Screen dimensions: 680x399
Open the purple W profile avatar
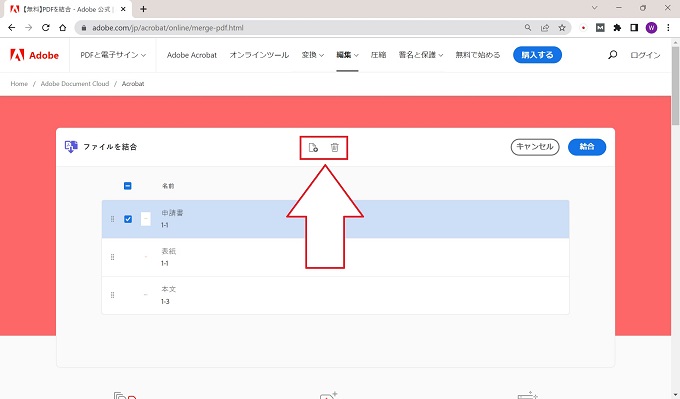(x=651, y=28)
